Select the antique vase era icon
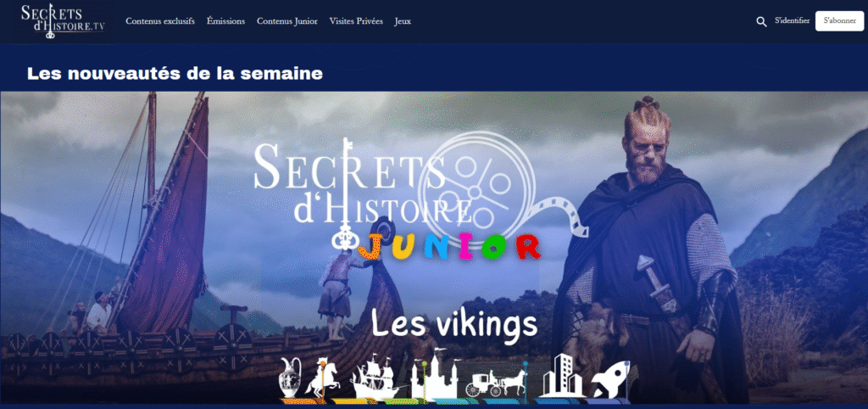Image resolution: width=868 pixels, height=409 pixels. point(292,378)
